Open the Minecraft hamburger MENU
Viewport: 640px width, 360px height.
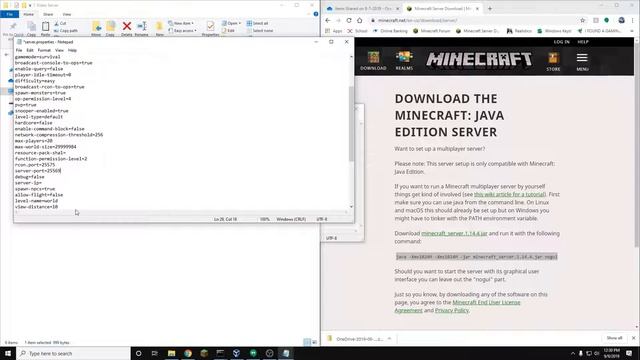coord(582,62)
